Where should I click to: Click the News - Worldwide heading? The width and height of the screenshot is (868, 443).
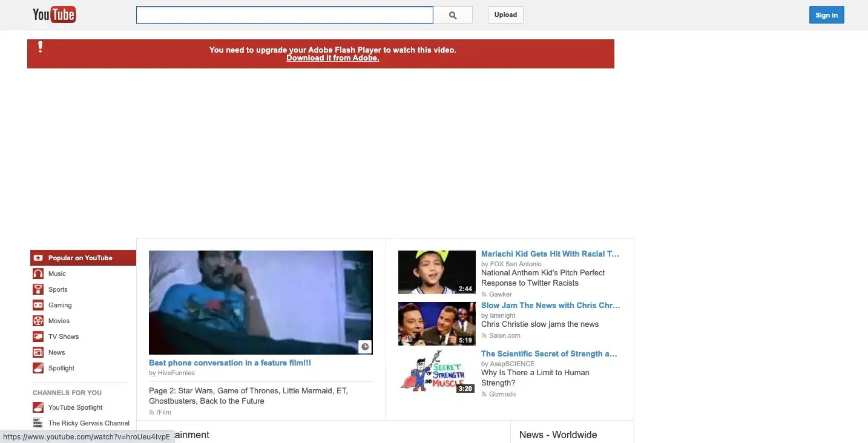558,435
